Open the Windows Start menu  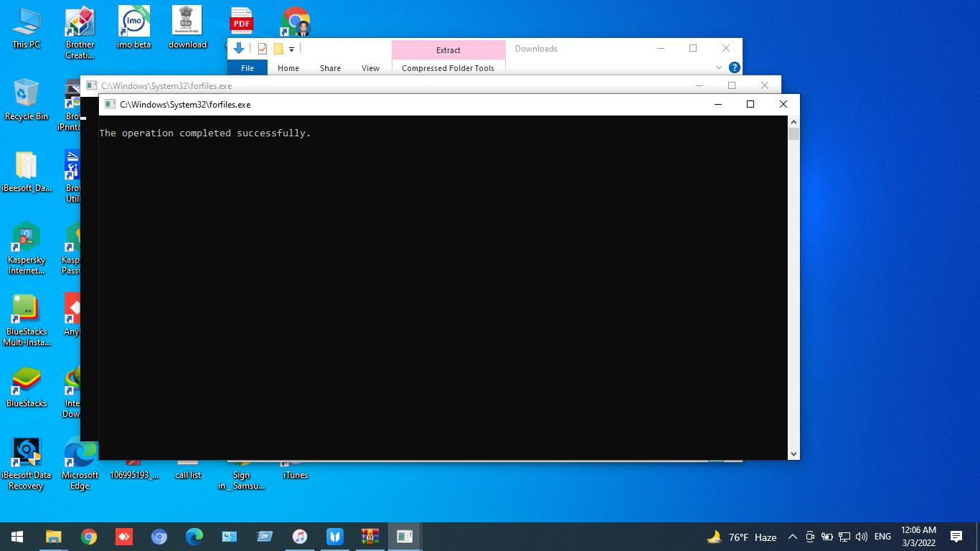(17, 537)
